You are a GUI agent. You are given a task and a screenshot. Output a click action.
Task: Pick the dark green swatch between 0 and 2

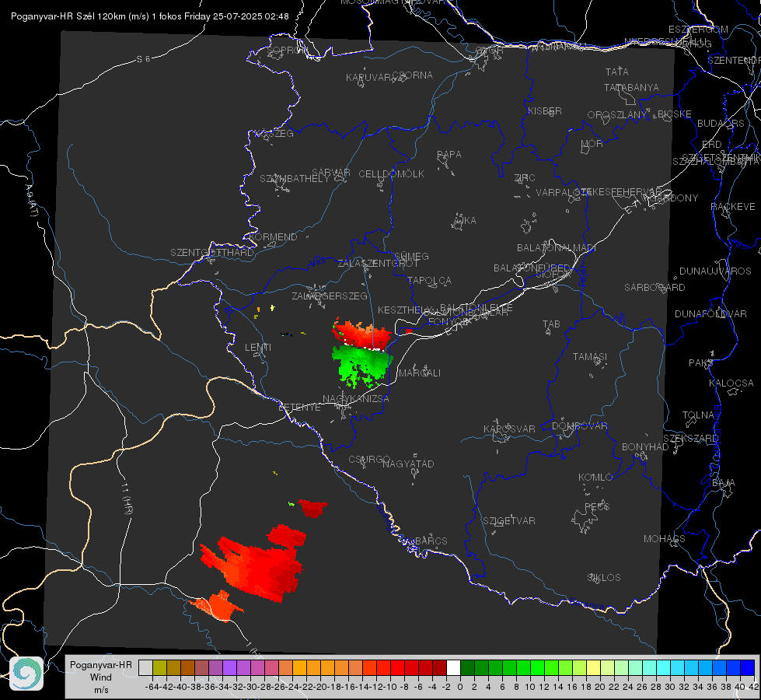click(x=467, y=667)
